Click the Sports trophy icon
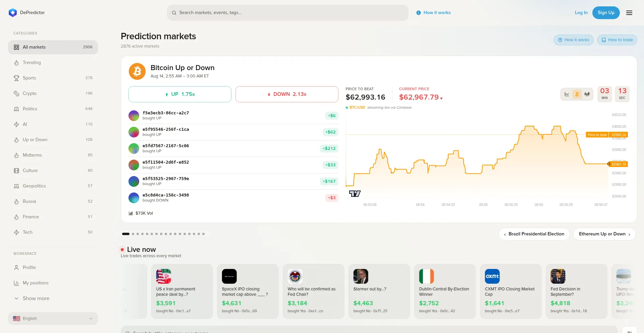The height and width of the screenshot is (333, 644). [x=16, y=78]
